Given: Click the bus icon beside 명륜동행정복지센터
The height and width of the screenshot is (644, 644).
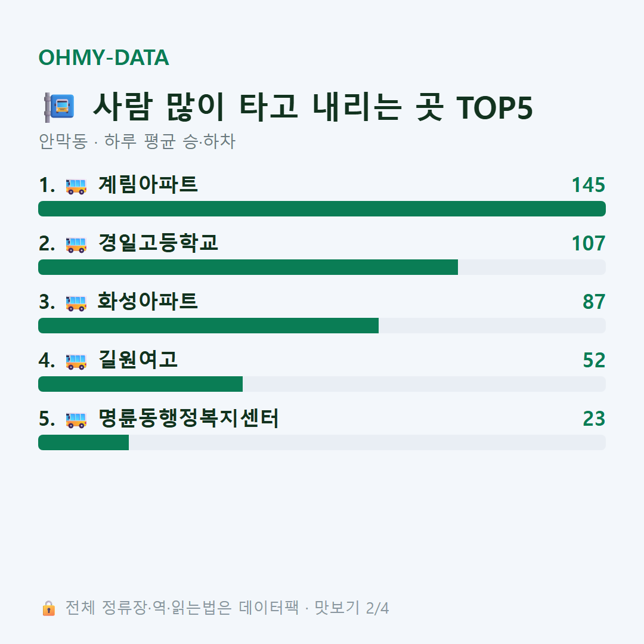Looking at the screenshot, I should (76, 419).
